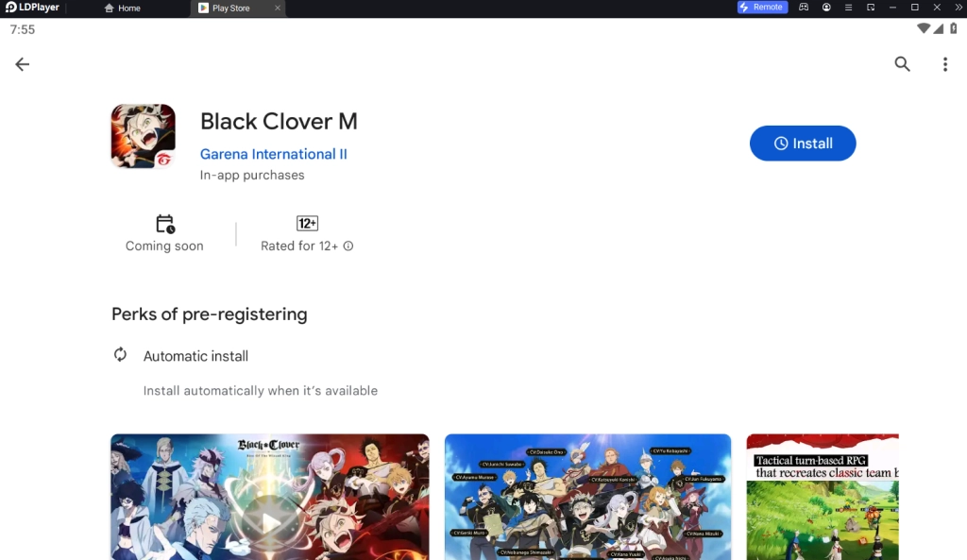Click the back arrow in Play Store

22,63
